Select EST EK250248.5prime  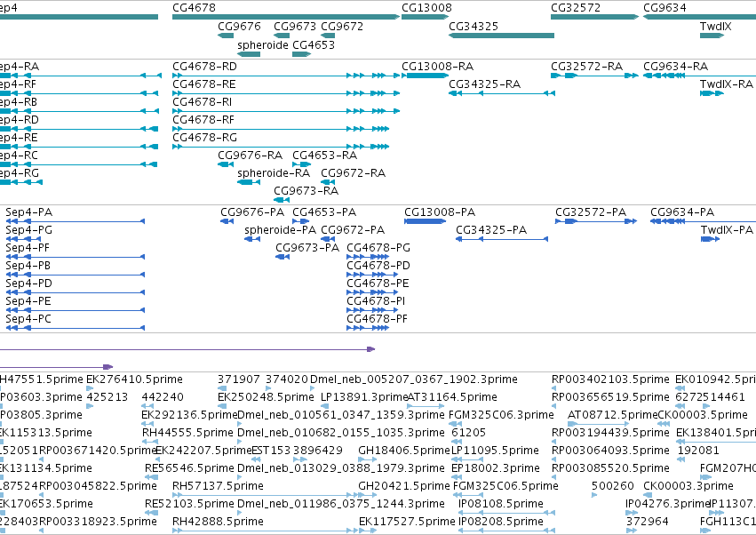coord(266,397)
